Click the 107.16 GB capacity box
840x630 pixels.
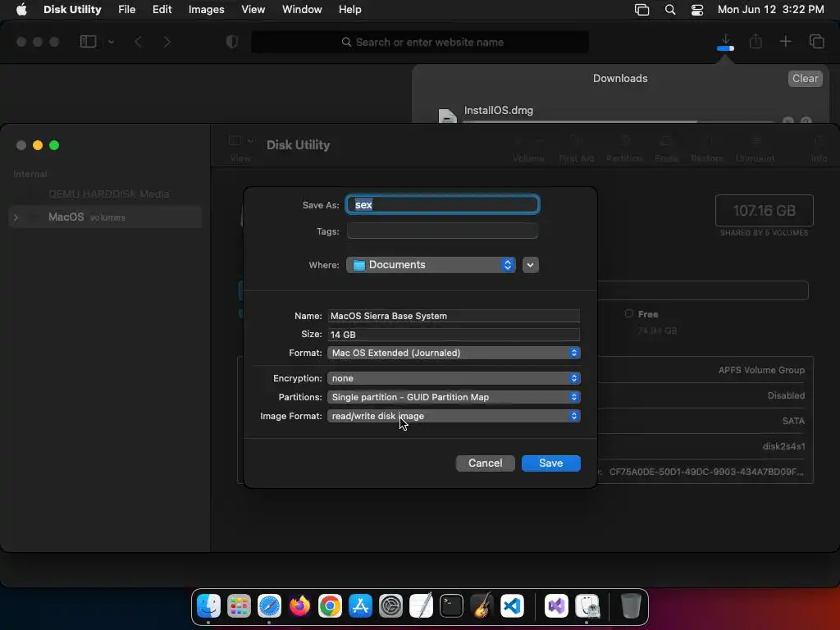[x=764, y=211]
